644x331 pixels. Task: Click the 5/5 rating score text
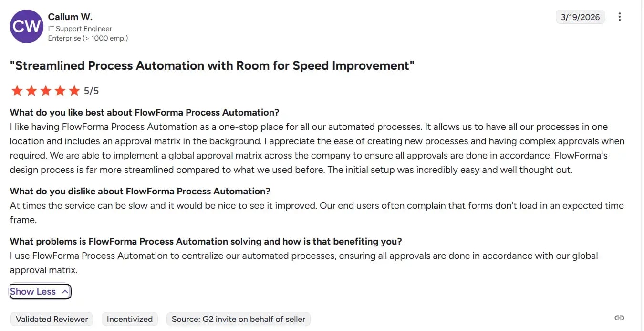click(92, 91)
